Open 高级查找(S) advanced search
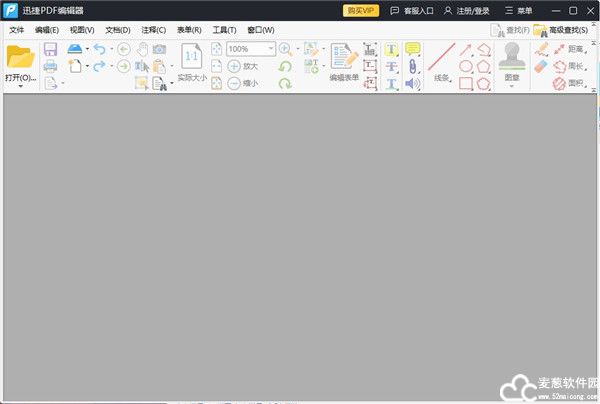 (x=561, y=30)
